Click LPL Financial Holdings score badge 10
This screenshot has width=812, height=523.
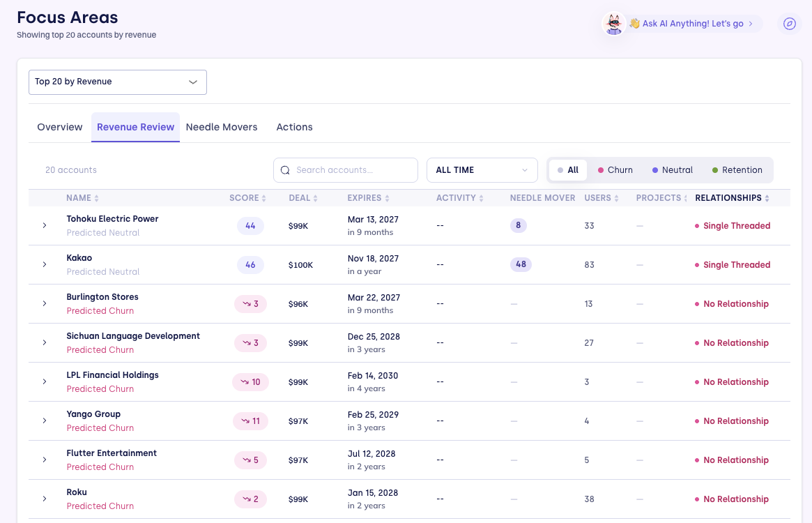tap(251, 382)
